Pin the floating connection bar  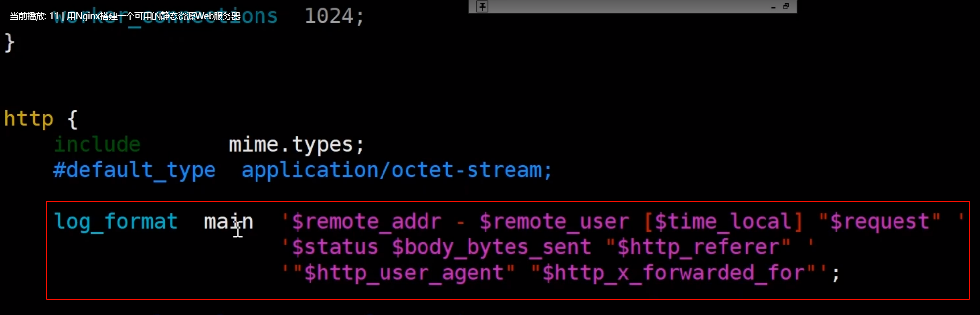pos(482,6)
